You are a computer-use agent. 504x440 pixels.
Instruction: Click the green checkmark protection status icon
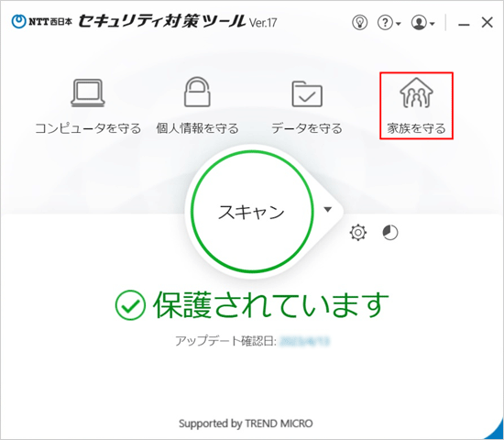(x=130, y=305)
